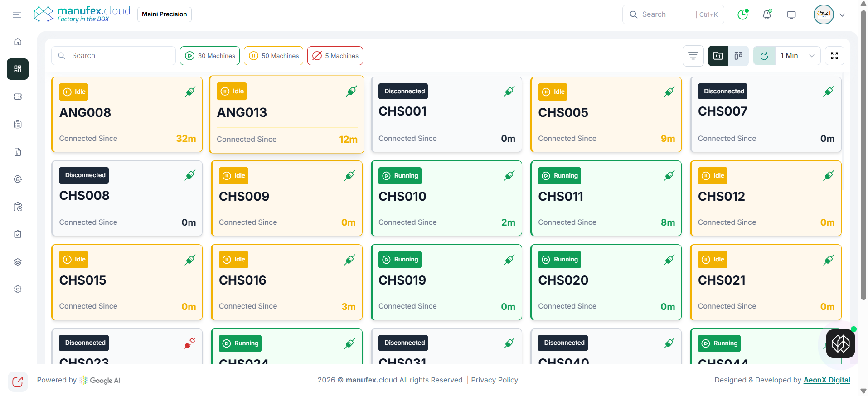Open the Privacy Policy link

click(x=495, y=380)
